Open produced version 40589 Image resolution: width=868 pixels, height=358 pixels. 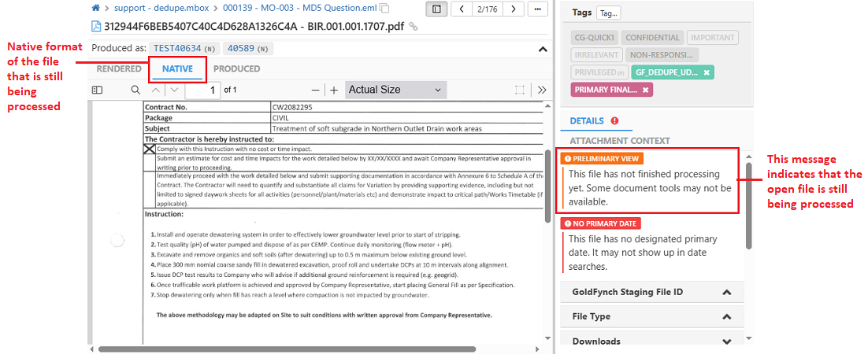(x=248, y=49)
